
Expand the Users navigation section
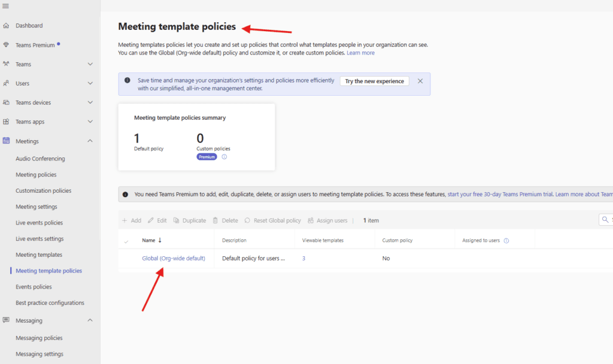(x=90, y=83)
